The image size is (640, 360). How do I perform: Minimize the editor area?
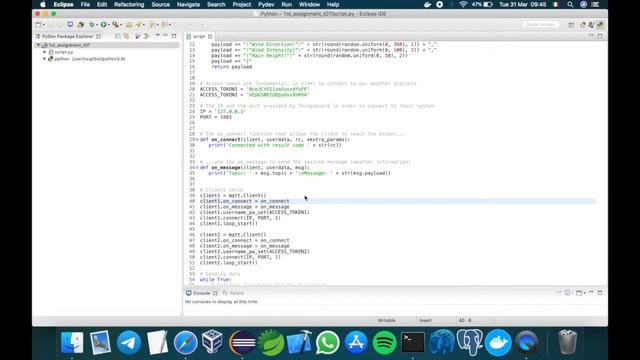[x=591, y=36]
